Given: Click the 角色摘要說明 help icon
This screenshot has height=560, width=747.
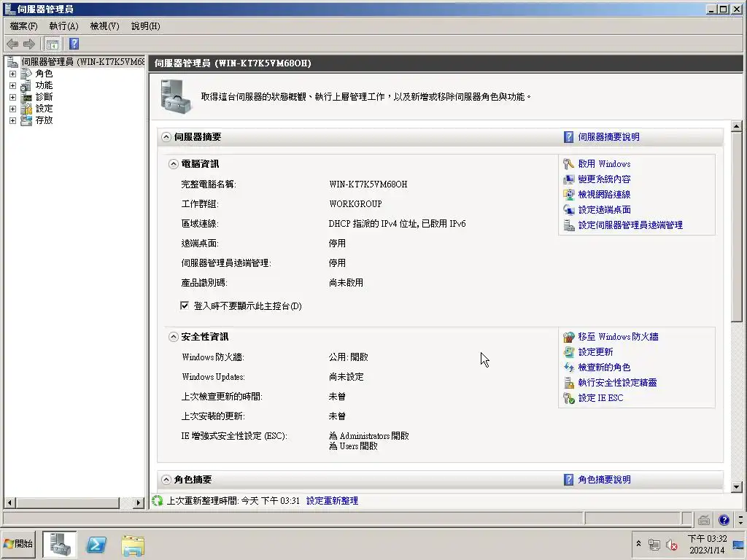Looking at the screenshot, I should point(568,480).
